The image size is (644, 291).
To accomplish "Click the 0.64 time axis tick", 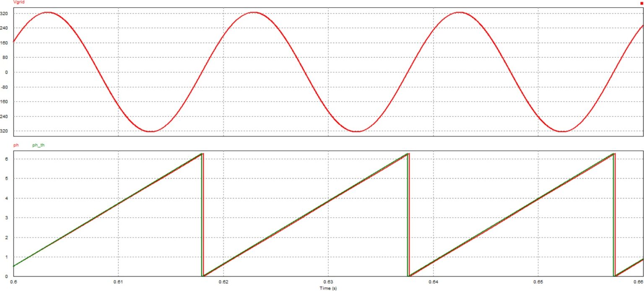I will click(x=433, y=283).
